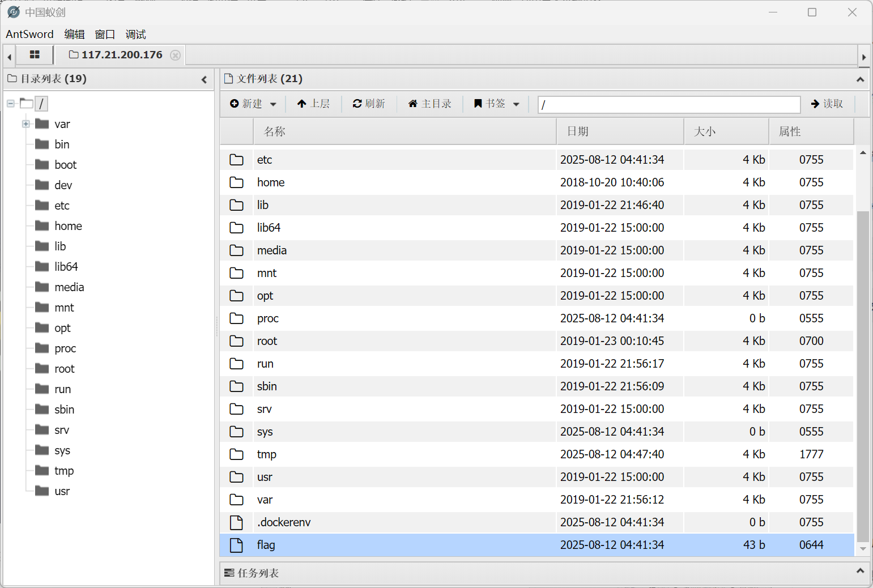Select the var row in file list
This screenshot has width=873, height=588.
pos(536,500)
